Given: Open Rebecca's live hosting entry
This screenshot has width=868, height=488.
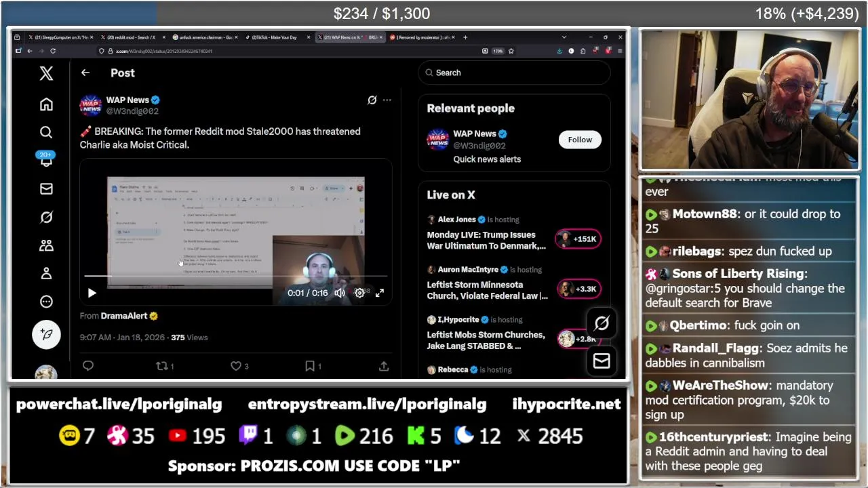Looking at the screenshot, I should pyautogui.click(x=469, y=370).
